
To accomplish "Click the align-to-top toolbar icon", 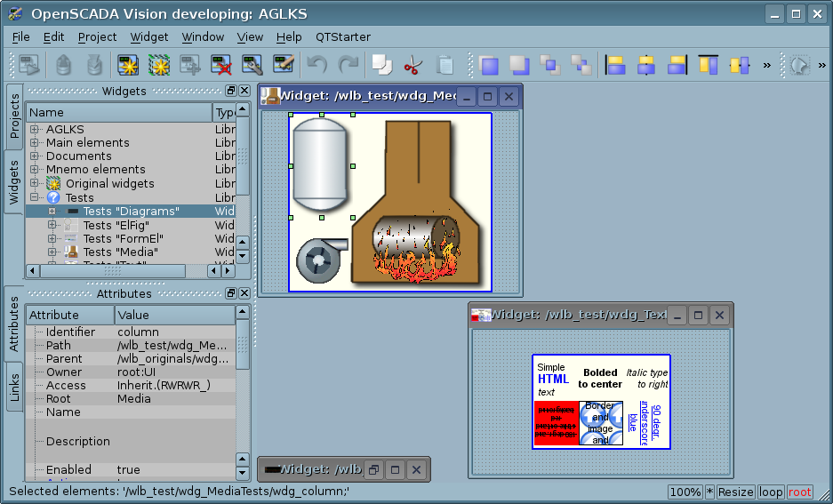I will click(x=708, y=65).
